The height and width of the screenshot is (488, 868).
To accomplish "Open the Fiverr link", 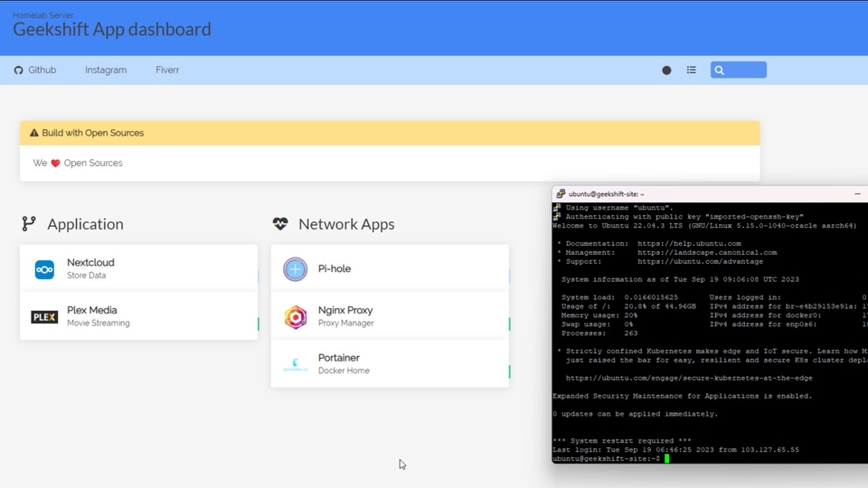I will click(167, 70).
